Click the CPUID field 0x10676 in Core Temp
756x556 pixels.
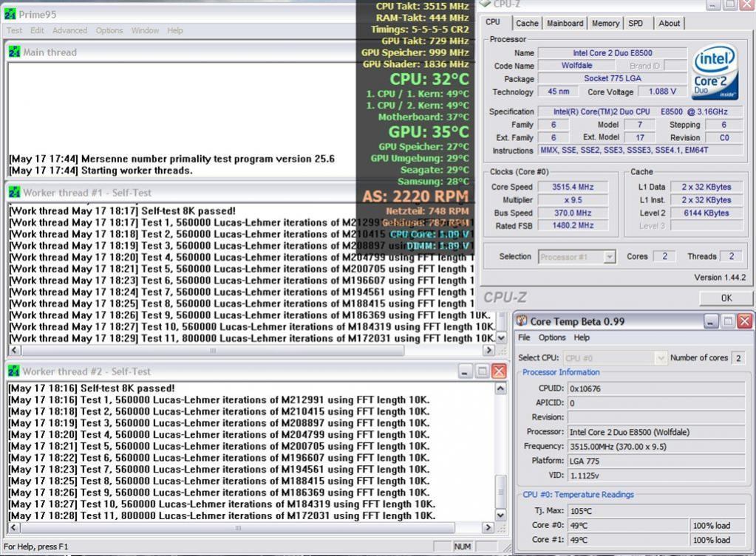point(657,388)
